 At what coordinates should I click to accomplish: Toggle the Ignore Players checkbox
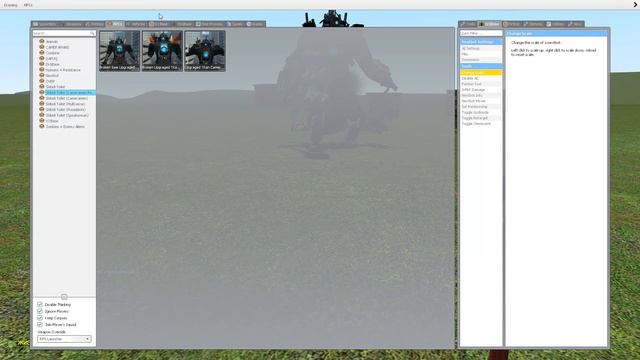tap(40, 311)
